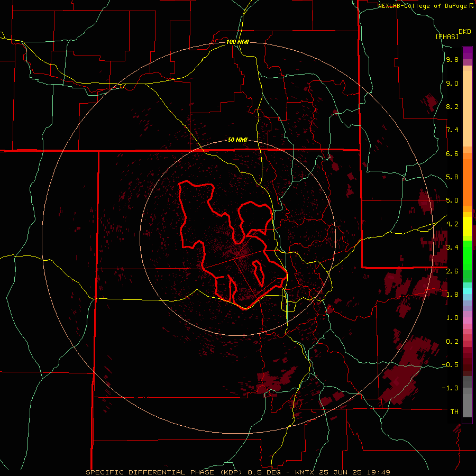This screenshot has width=476, height=476.
Task: Click the 2.6 value on the color scale
Action: [452, 271]
